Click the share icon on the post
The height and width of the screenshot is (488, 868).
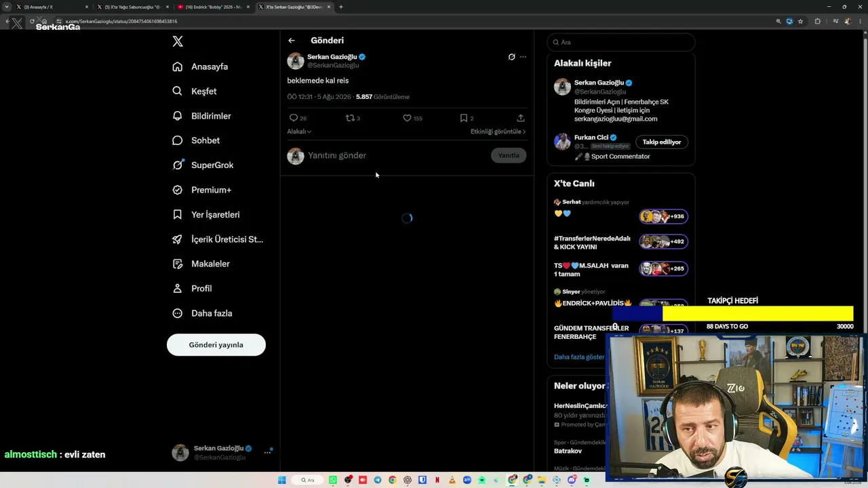click(x=521, y=118)
